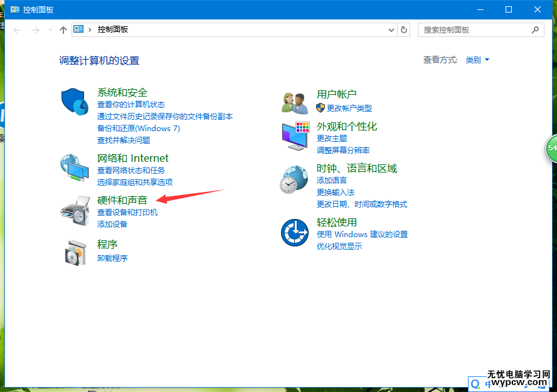Click the Control Panel icon in address bar
The height and width of the screenshot is (392, 557).
pos(78,29)
